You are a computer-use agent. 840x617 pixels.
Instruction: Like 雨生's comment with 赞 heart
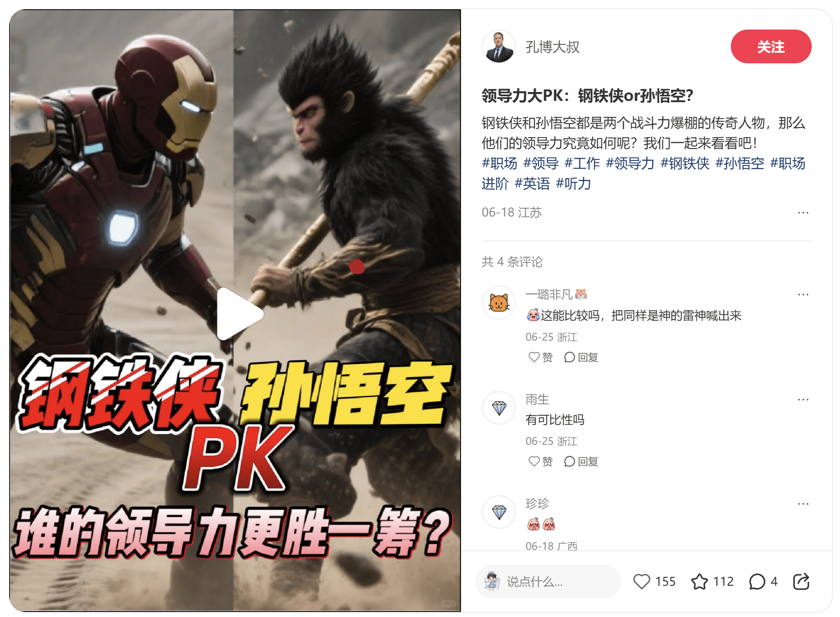tap(540, 461)
